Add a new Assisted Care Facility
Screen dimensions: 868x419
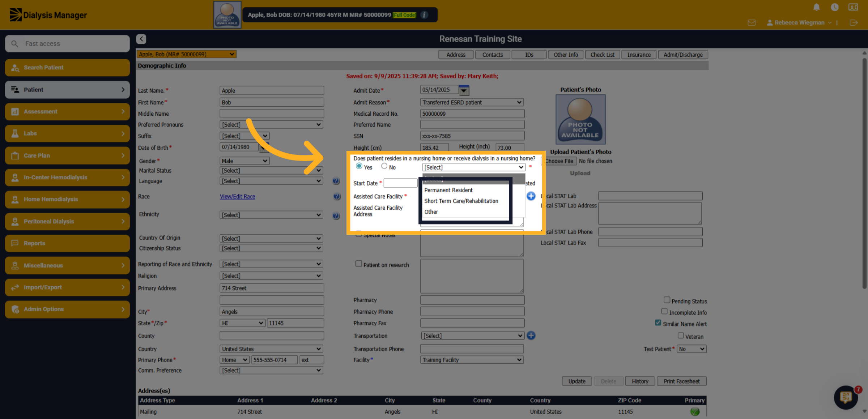point(531,196)
